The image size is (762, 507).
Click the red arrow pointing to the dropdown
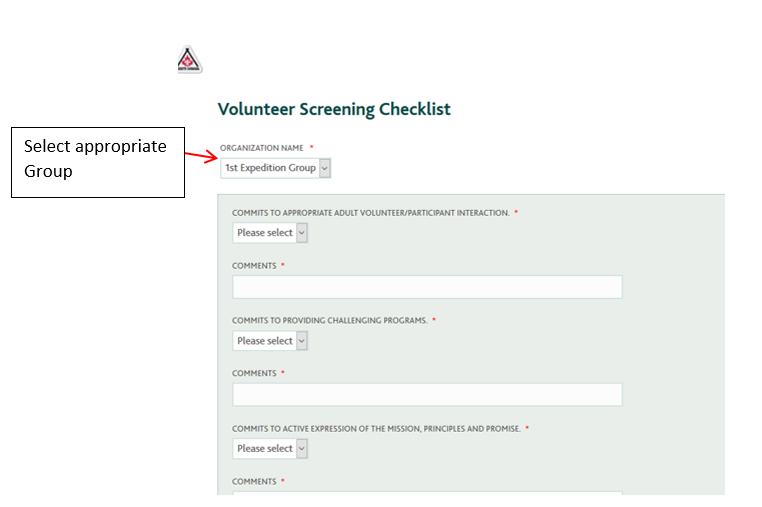click(202, 156)
